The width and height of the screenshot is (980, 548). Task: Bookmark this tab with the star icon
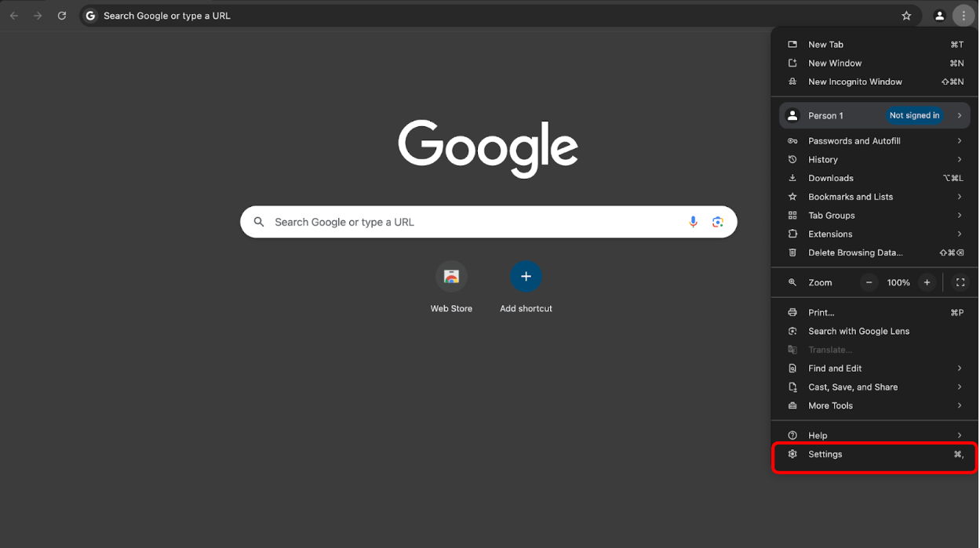[x=906, y=16]
